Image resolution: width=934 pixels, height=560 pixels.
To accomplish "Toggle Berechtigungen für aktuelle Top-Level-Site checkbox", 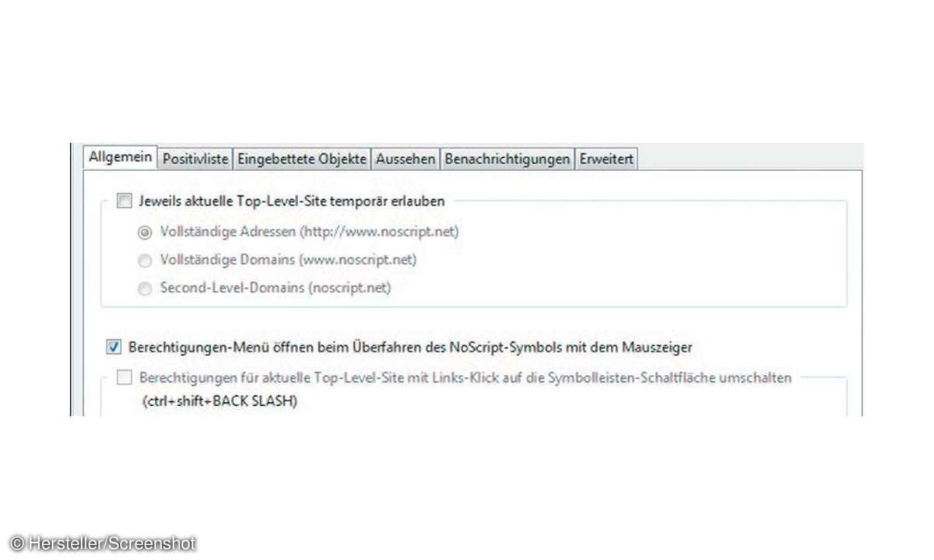I will pyautogui.click(x=125, y=378).
